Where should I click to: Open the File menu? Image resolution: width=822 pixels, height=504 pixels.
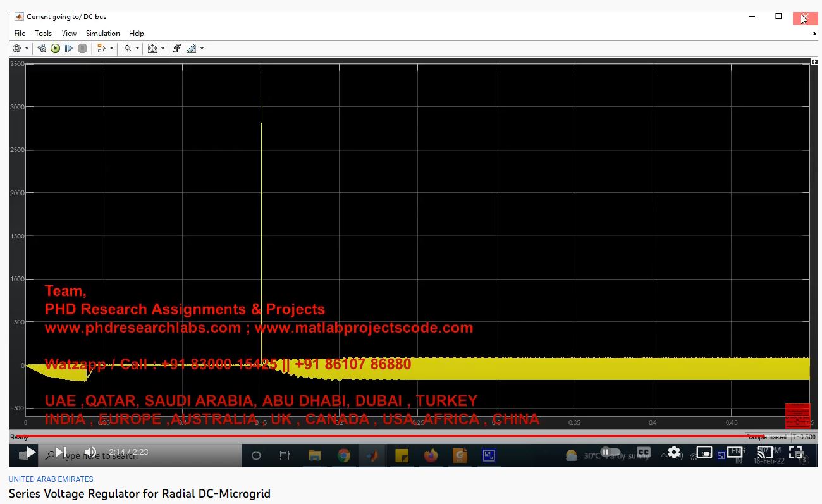pos(20,34)
